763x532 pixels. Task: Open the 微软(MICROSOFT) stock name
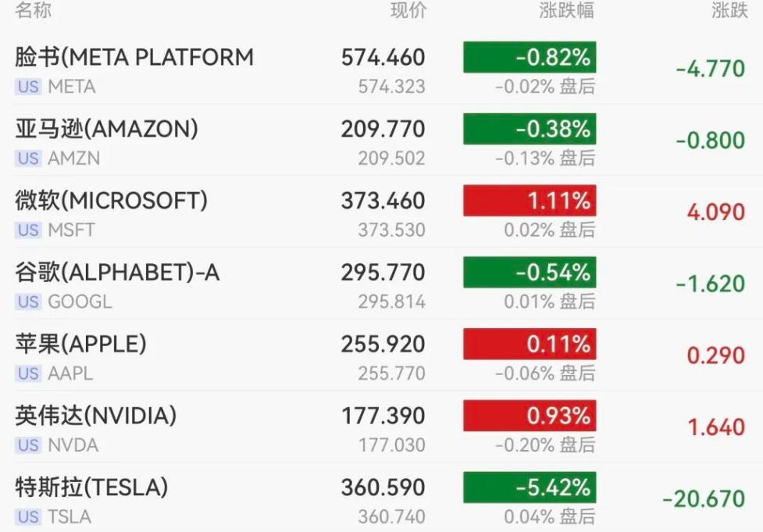pos(112,201)
